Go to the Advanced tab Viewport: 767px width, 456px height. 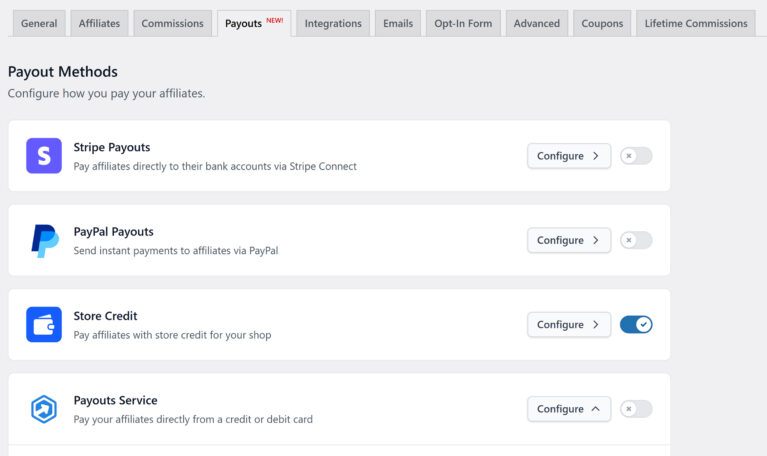[537, 23]
